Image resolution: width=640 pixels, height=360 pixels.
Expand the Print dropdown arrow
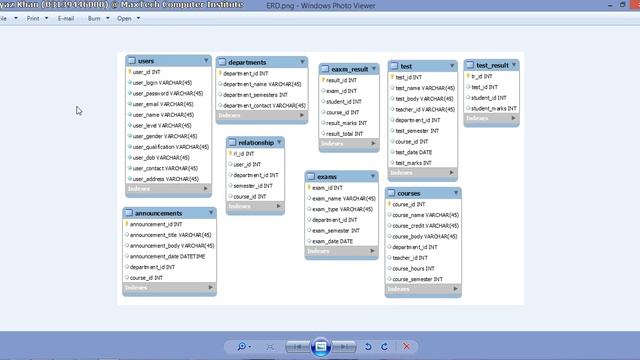(46, 18)
